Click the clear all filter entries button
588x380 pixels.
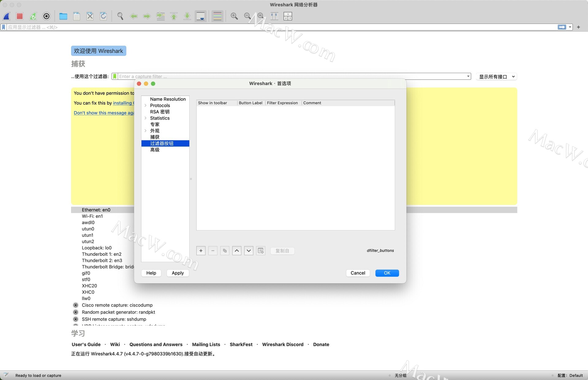tap(261, 251)
